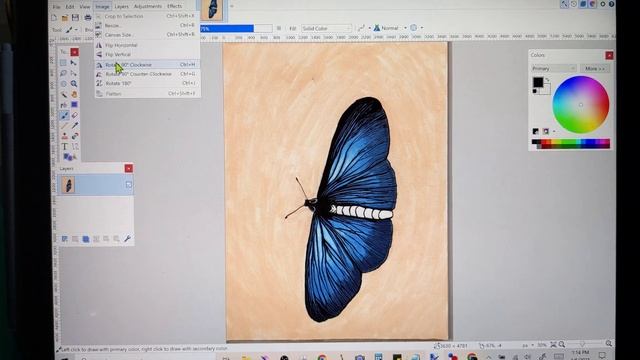Screen dimensions: 640x360
Task: Select the Line/Curve tool
Action: 75,147
